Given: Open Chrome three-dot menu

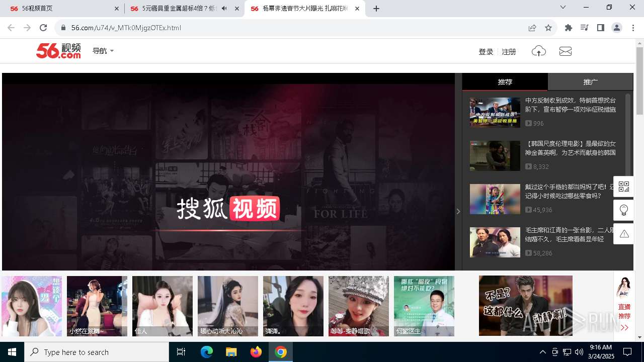Looking at the screenshot, I should click(x=633, y=28).
